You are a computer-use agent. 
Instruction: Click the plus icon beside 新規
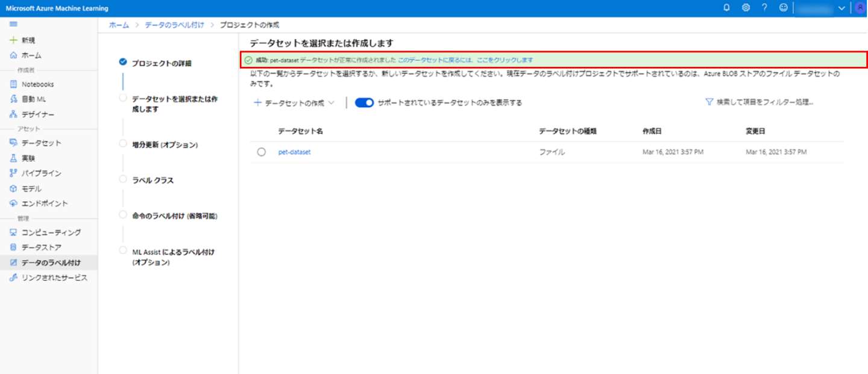(x=13, y=40)
